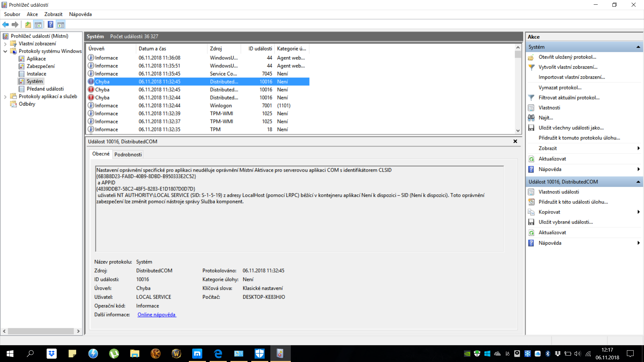The height and width of the screenshot is (362, 644).
Task: Click the Save all events disk icon
Action: (x=531, y=128)
